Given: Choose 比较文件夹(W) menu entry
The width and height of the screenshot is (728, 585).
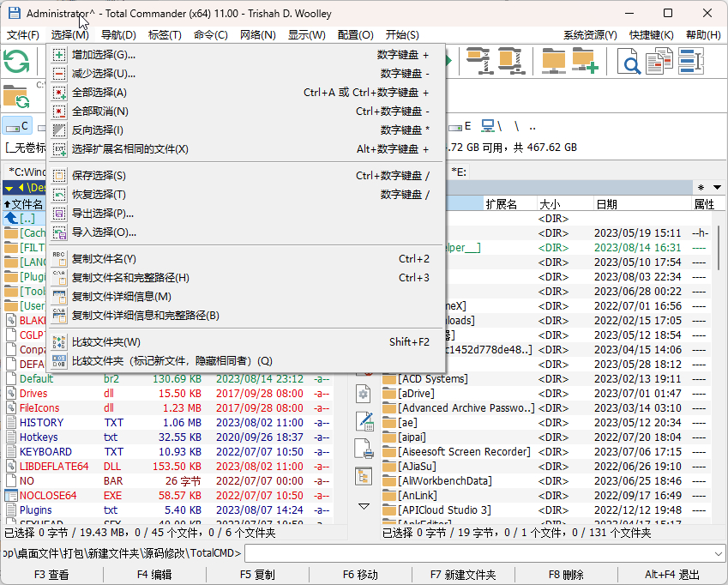Looking at the screenshot, I should 246,342.
